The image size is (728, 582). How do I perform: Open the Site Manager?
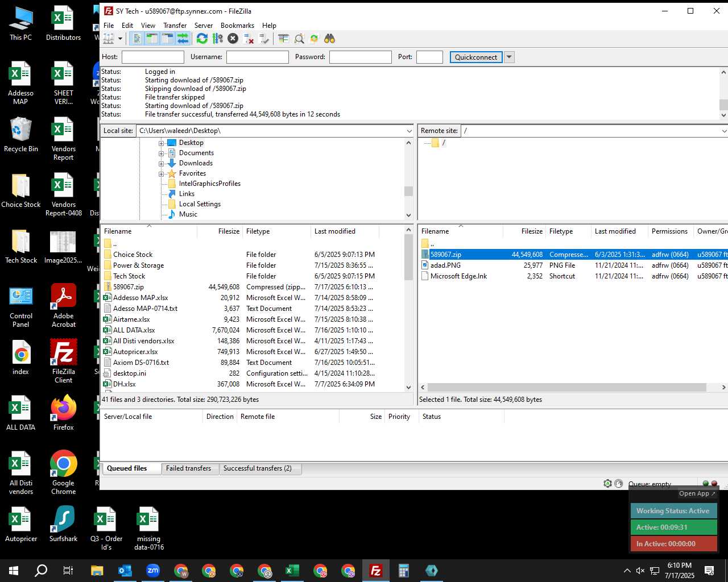(x=109, y=39)
